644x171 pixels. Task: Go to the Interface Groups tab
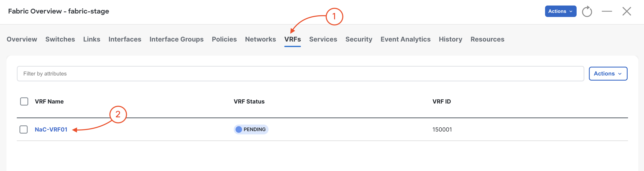(x=176, y=39)
